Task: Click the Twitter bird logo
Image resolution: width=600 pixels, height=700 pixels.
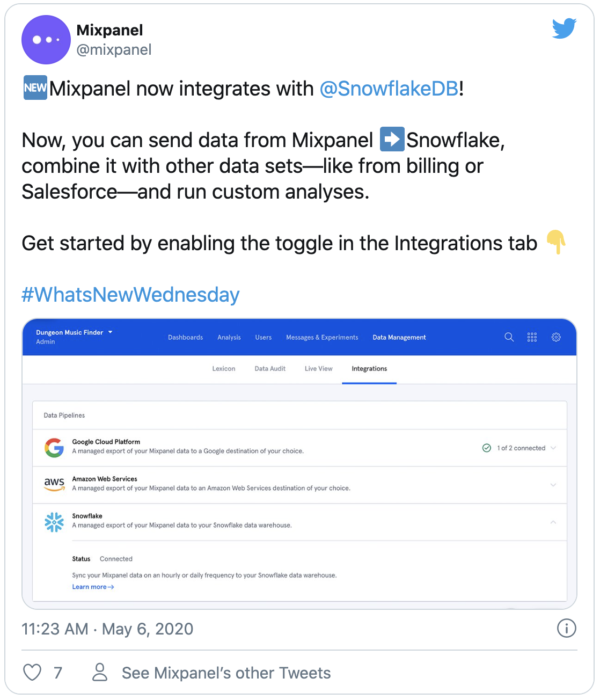Action: point(565,28)
